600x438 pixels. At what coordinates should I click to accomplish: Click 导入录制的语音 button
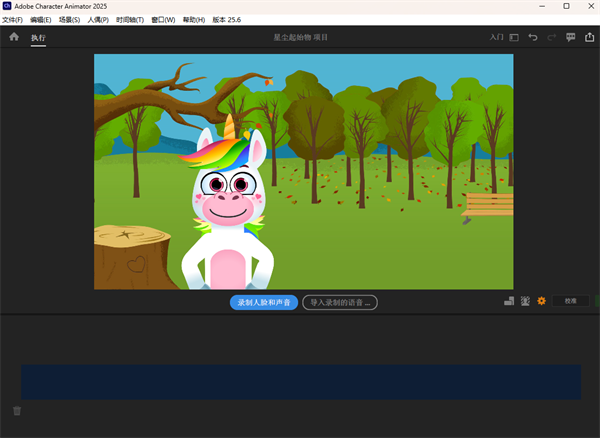[x=340, y=303]
